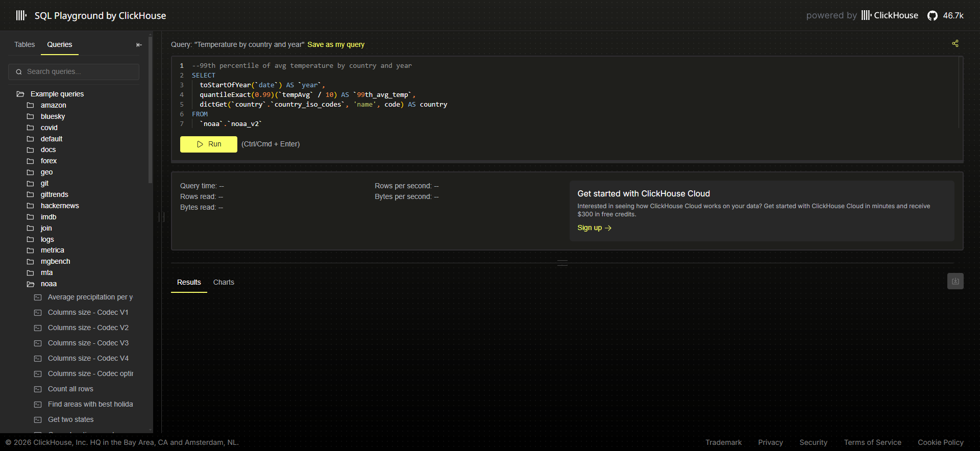Click the amazon folder icon

pyautogui.click(x=30, y=105)
